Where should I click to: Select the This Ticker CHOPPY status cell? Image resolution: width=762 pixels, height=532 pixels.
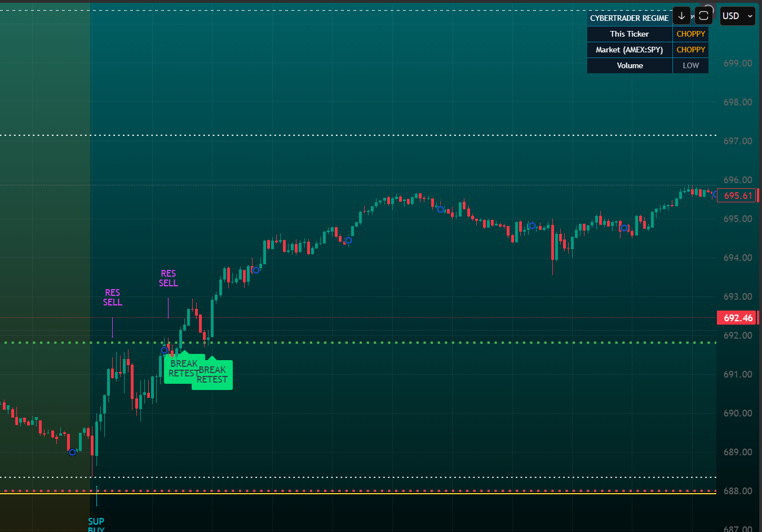(x=690, y=34)
